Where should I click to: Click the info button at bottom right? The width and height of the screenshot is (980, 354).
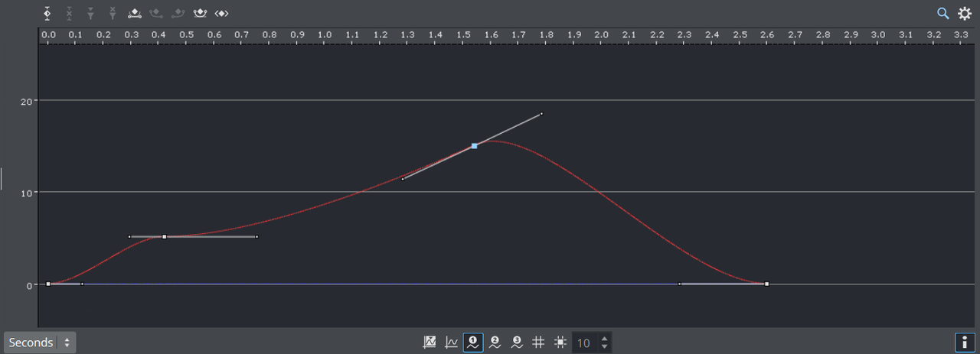point(962,343)
